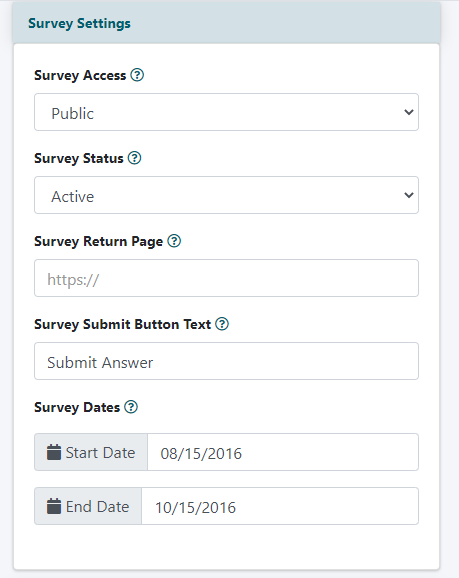Open the Survey Access dropdown showing Public
Image resolution: width=459 pixels, height=578 pixels.
pos(226,112)
